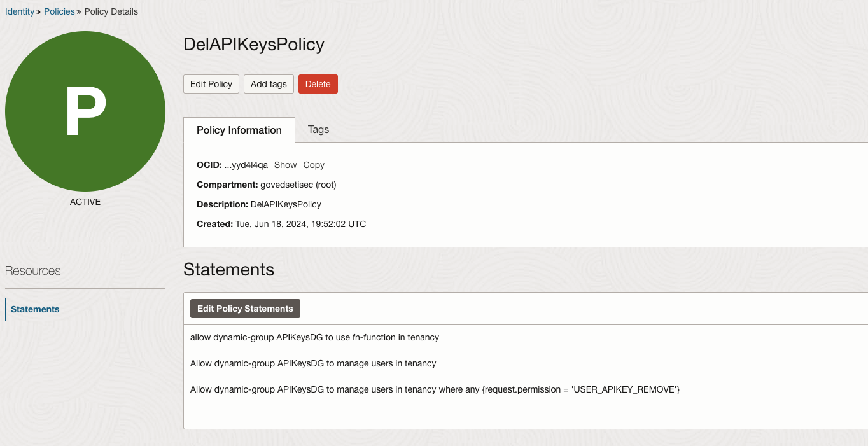Open the Policies breadcrumb link

(59, 11)
